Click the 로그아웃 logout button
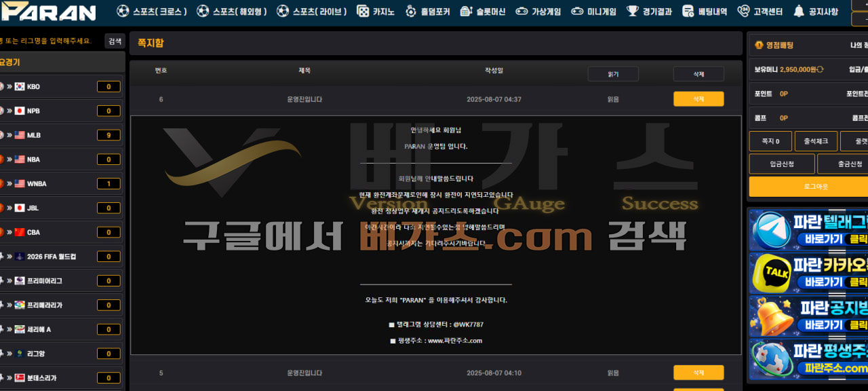Screen dimensions: 868x391 pyautogui.click(x=808, y=187)
